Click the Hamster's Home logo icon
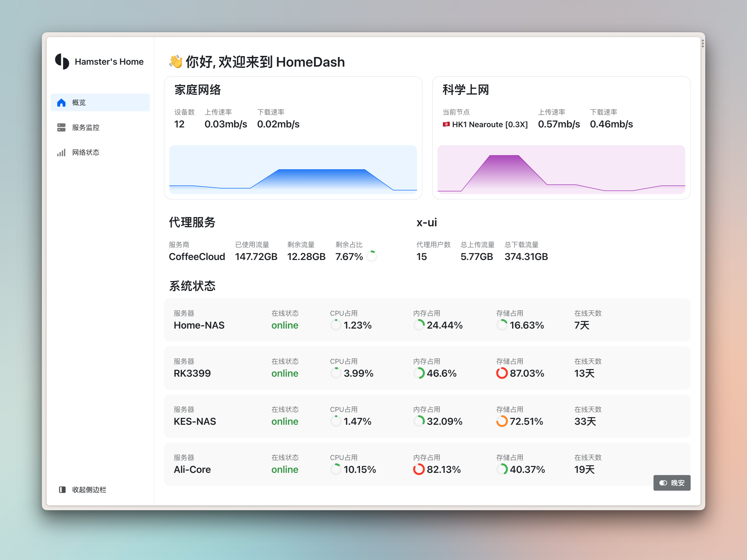The width and height of the screenshot is (747, 560). [62, 62]
